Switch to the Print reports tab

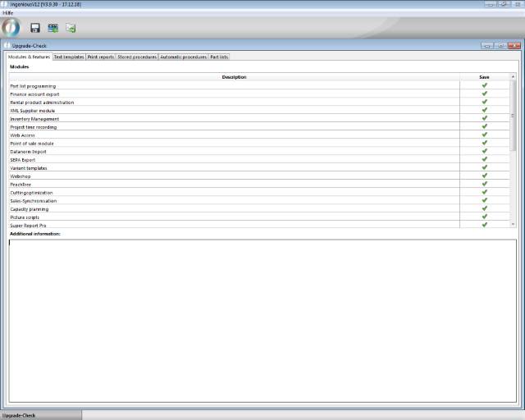[101, 57]
